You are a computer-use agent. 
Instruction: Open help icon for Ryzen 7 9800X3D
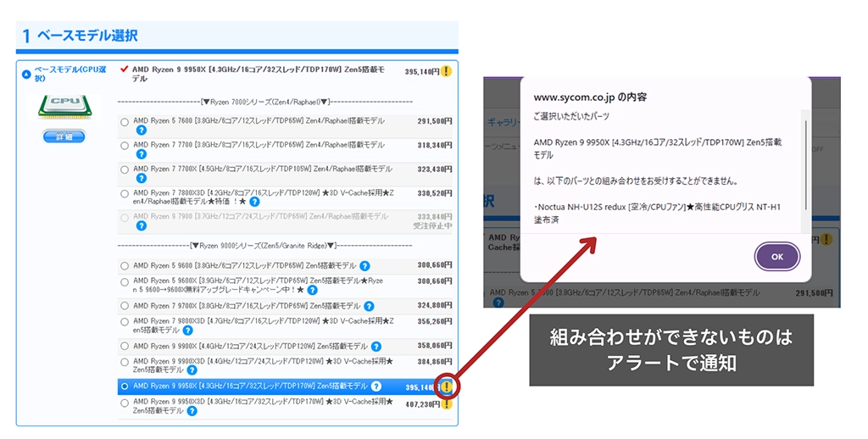tap(187, 331)
